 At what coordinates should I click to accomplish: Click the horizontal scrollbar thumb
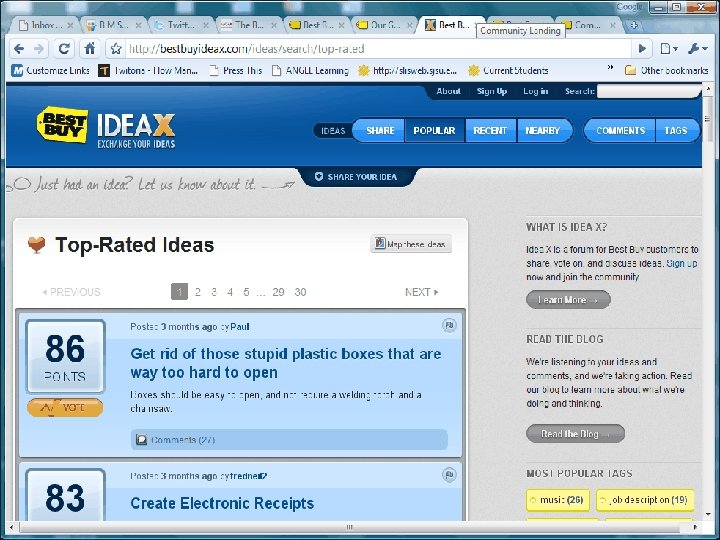coord(350,527)
